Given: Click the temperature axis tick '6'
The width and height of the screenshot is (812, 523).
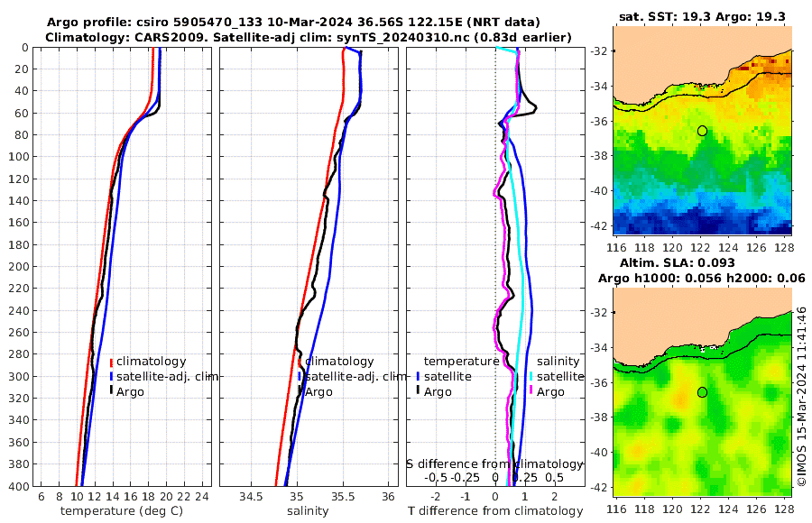Looking at the screenshot, I should pos(41,497).
